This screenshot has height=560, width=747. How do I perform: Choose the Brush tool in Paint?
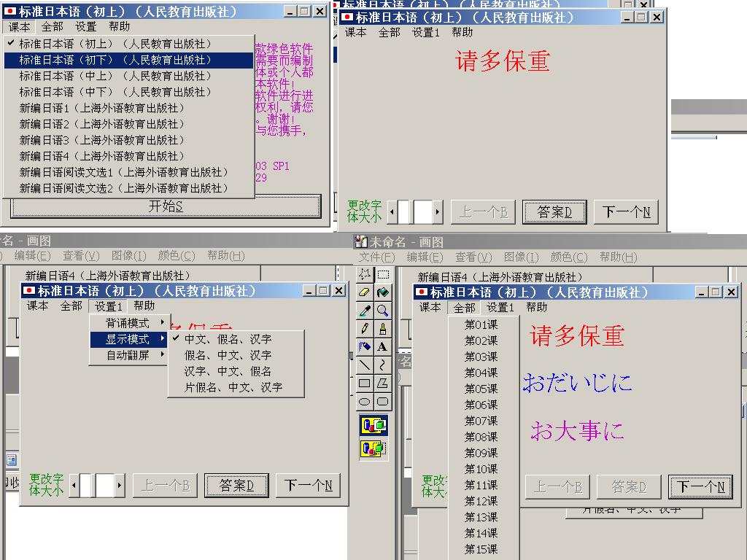point(382,329)
